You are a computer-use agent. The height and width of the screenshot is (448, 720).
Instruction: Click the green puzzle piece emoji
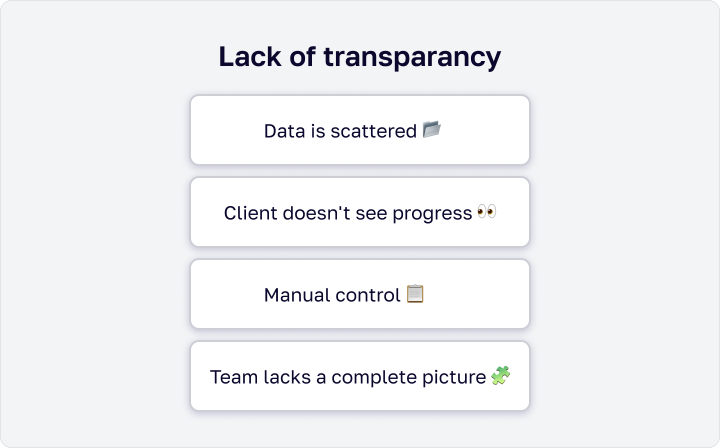(501, 375)
